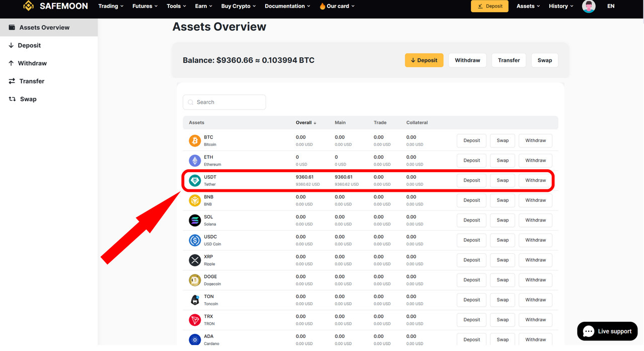Screen dimensions: 644x351
Task: Click the Ripple XRP coin icon
Action: [x=195, y=260]
